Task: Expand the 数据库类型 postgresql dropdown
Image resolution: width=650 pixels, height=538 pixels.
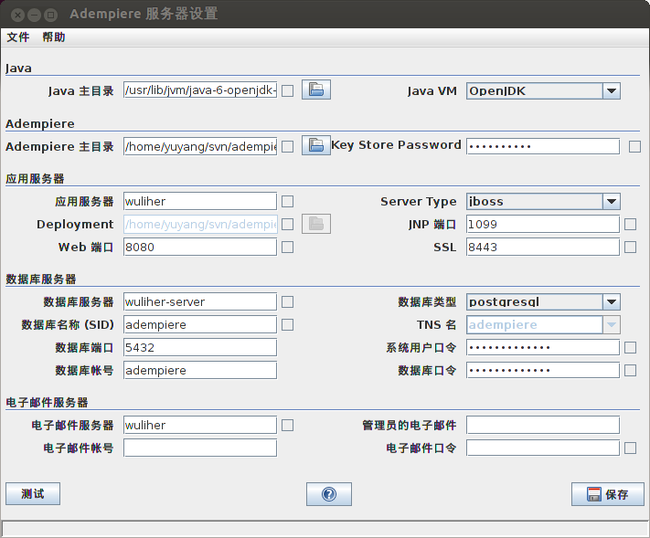Action: point(611,302)
